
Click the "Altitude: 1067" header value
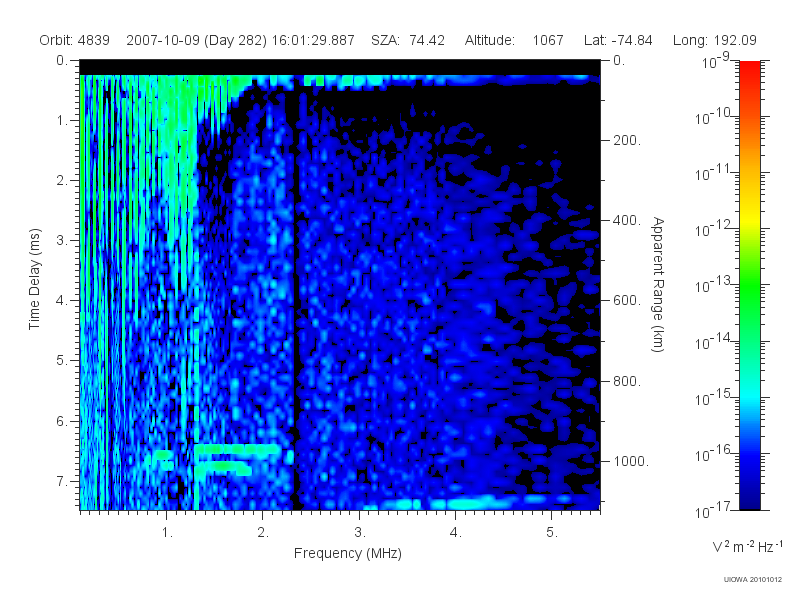pyautogui.click(x=514, y=40)
